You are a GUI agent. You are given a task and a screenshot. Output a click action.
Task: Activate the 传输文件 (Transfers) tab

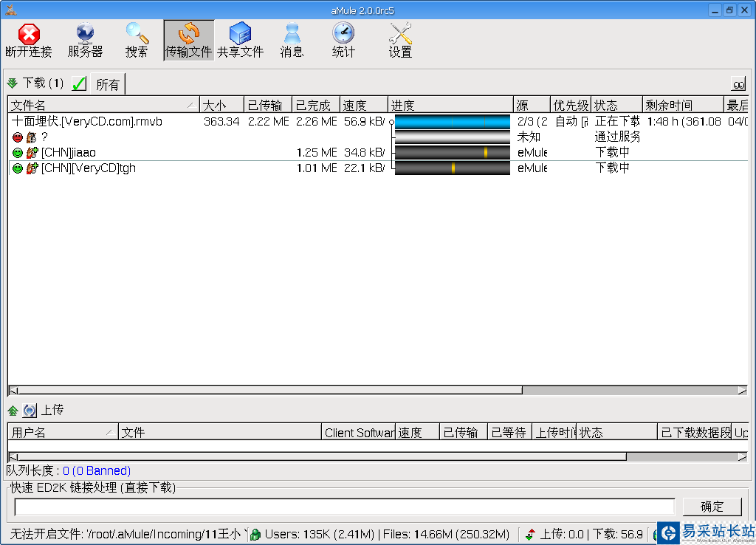point(188,39)
